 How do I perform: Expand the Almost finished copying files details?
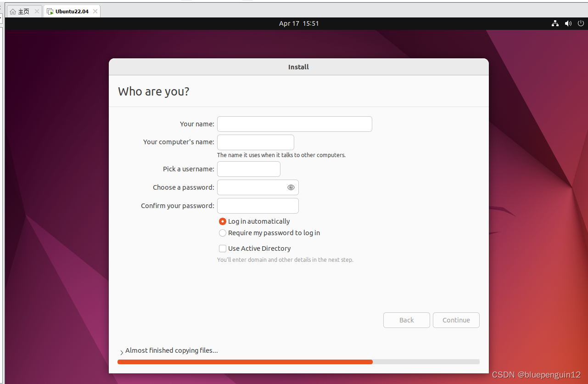[121, 350]
